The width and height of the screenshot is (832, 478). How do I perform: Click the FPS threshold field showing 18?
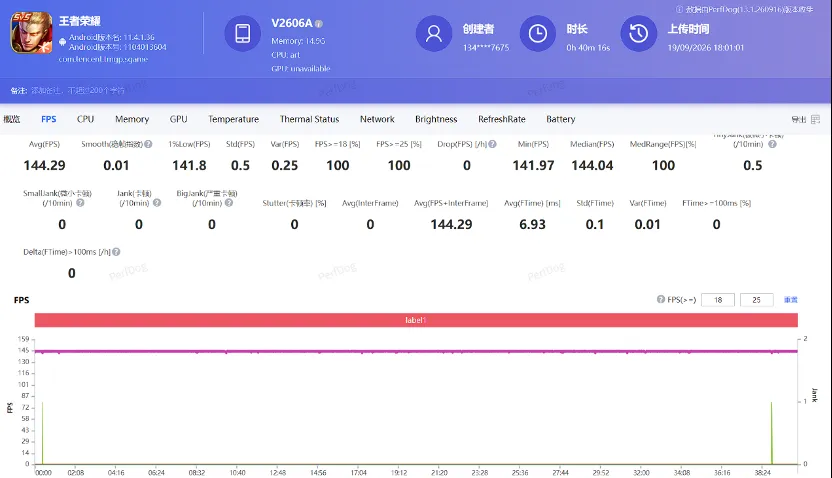tap(718, 300)
